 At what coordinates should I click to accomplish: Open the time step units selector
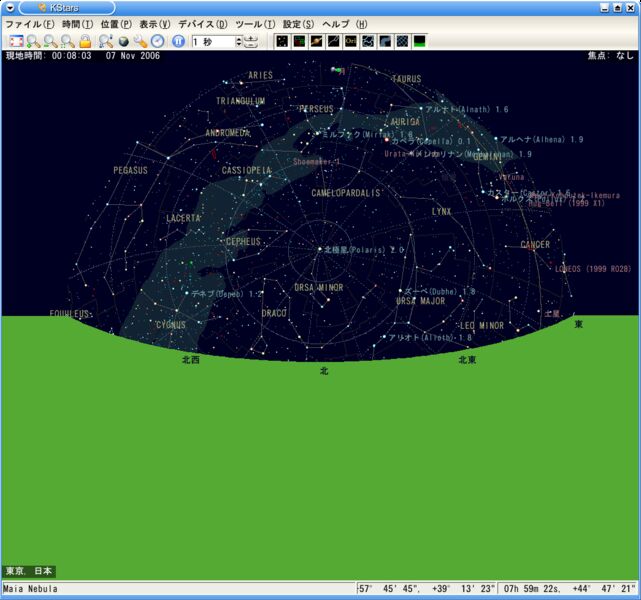pos(251,41)
